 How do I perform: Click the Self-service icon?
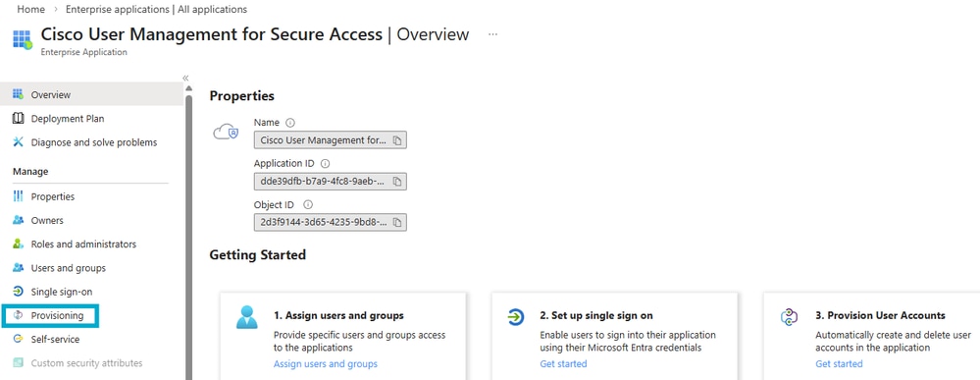click(18, 340)
